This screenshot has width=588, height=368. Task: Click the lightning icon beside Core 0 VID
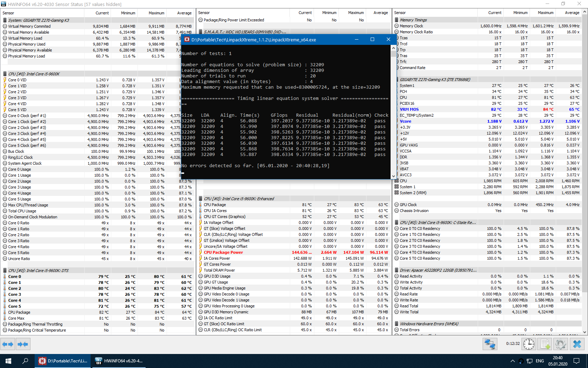coord(5,80)
